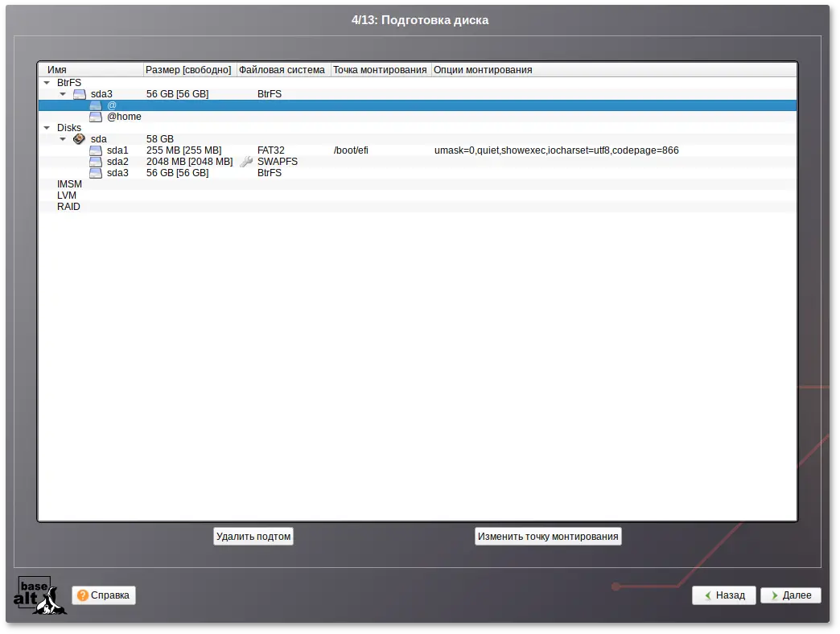Click the sda2 partition icon
840x634 pixels.
(x=96, y=162)
